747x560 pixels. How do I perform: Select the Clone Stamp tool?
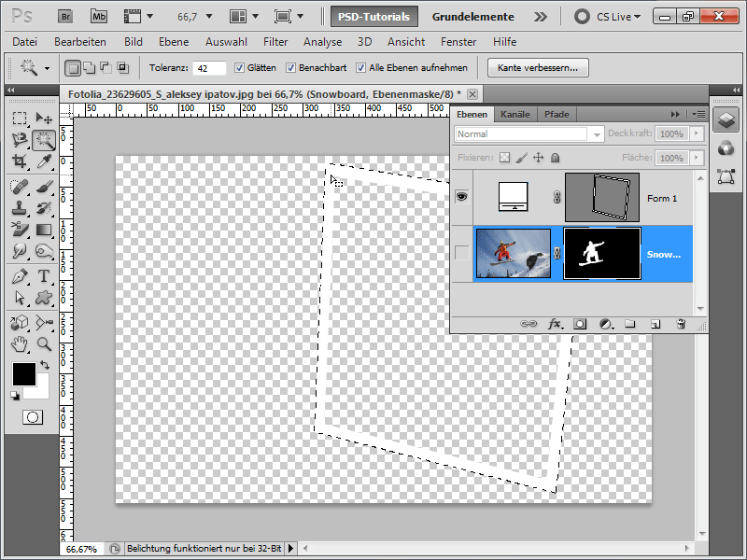(x=20, y=208)
